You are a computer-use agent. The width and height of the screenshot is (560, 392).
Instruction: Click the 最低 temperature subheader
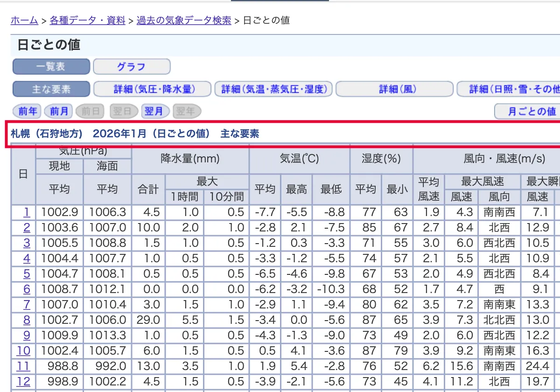tap(331, 189)
